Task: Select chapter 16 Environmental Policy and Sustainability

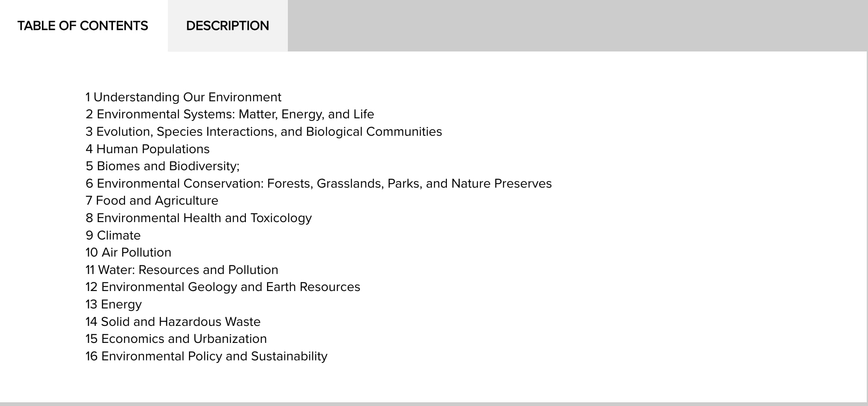Action: pyautogui.click(x=206, y=356)
